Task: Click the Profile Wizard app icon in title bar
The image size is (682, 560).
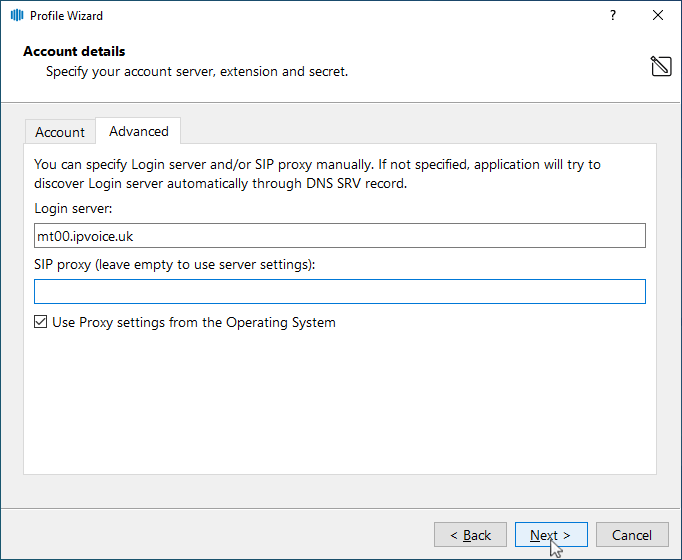Action: (x=16, y=16)
